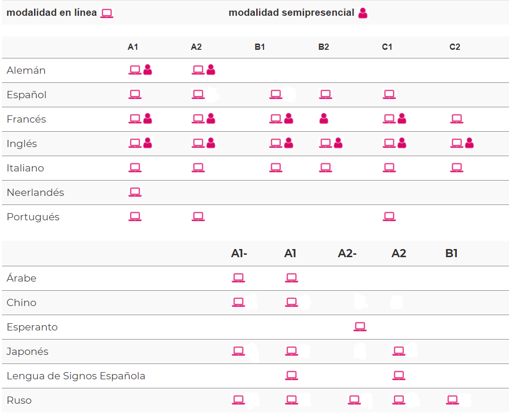The width and height of the screenshot is (509, 420).
Task: Click the blended person icon for Alemán A2
Action: [211, 70]
